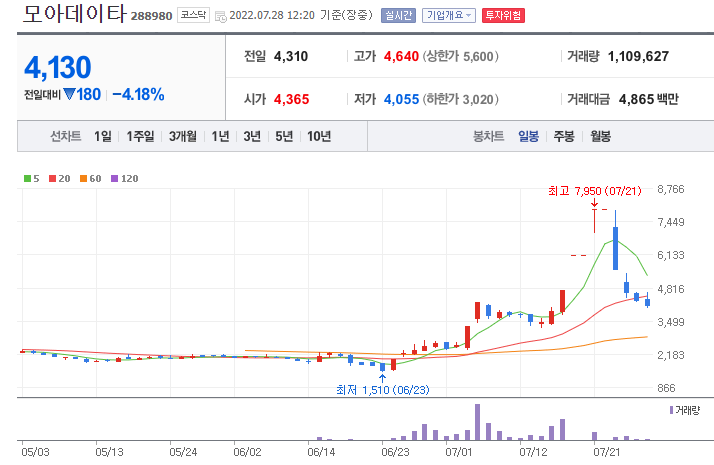Click the orange 60-day moving average swatch
The height and width of the screenshot is (465, 714).
pyautogui.click(x=83, y=179)
